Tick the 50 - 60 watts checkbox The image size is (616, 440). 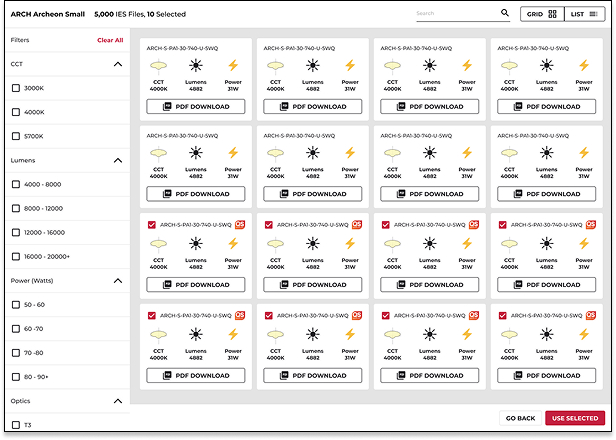[16, 304]
